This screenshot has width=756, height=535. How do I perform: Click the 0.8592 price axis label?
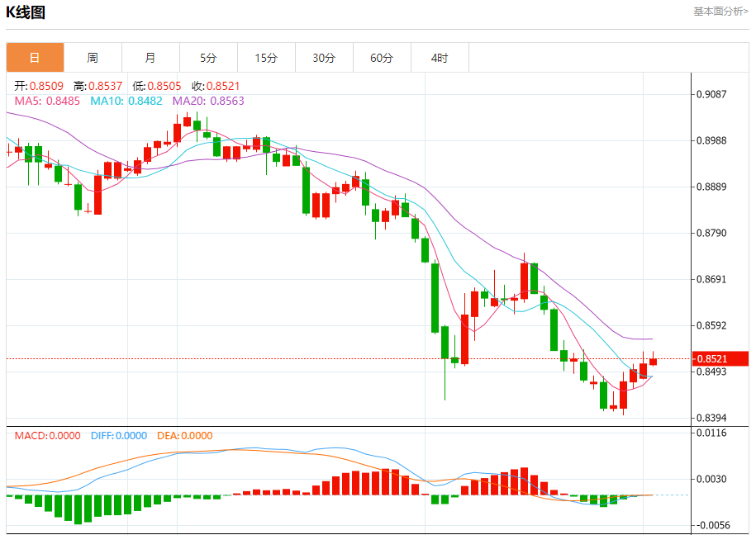click(x=711, y=326)
